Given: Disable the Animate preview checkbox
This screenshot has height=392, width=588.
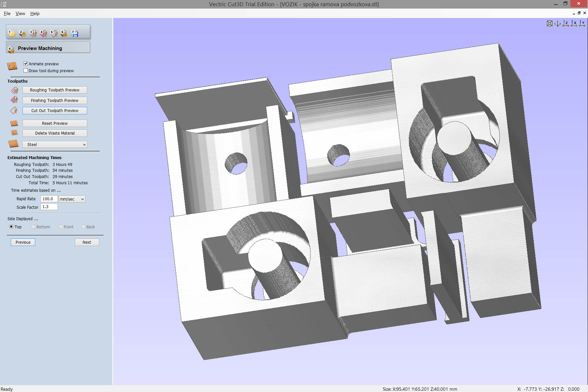Looking at the screenshot, I should pos(26,64).
